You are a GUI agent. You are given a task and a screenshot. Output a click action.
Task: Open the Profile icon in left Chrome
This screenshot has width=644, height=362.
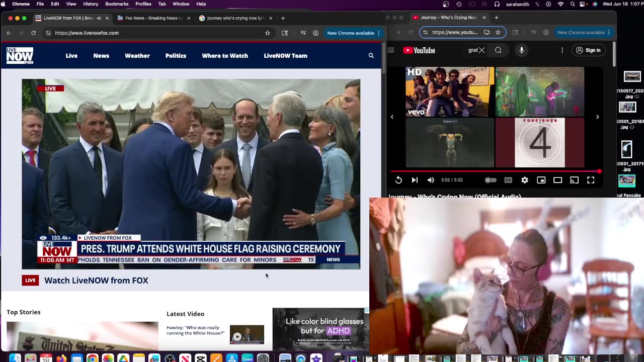[315, 33]
